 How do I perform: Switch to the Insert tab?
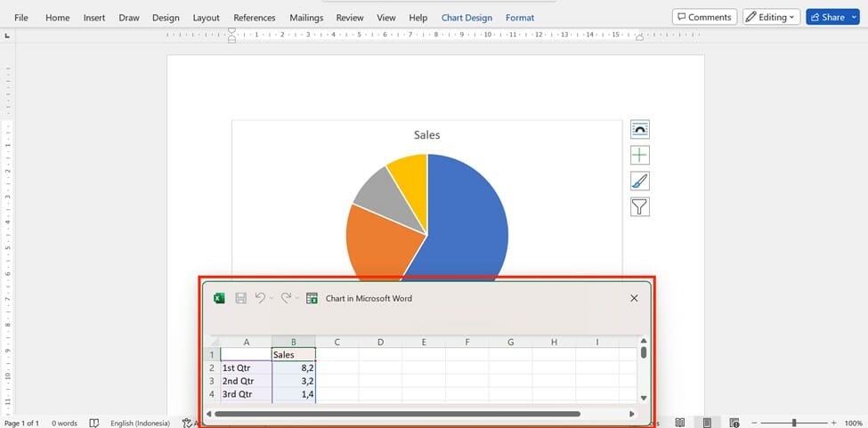point(94,18)
